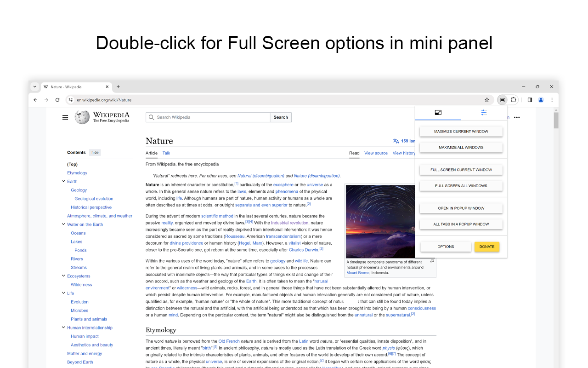The height and width of the screenshot is (368, 588).
Task: Click the Wikipedia globe logo
Action: [x=82, y=117]
